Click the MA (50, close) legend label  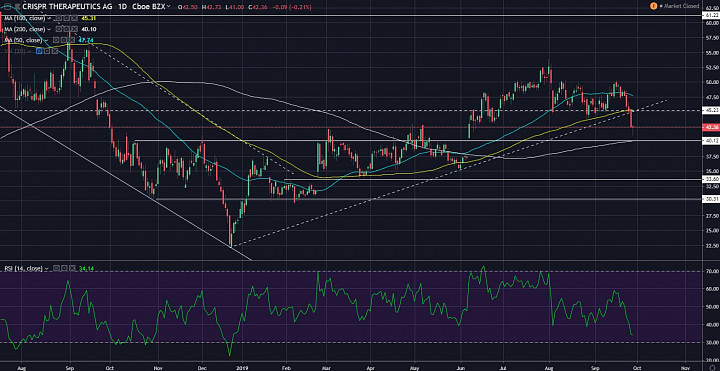click(x=23, y=40)
